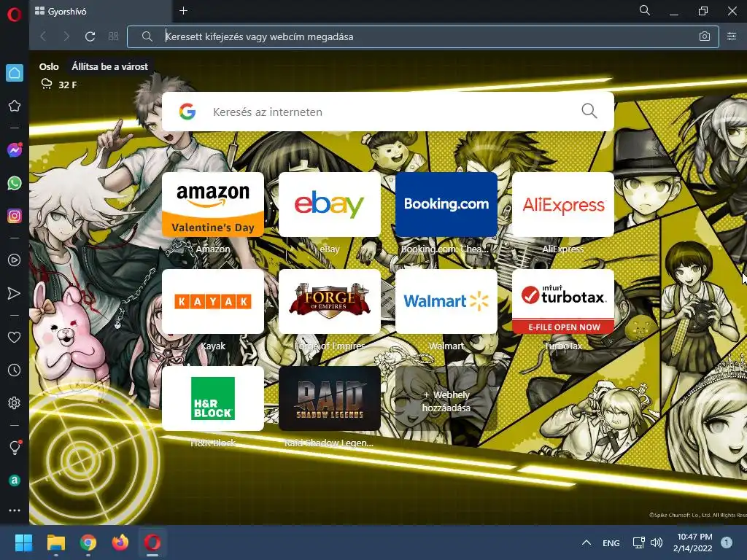The height and width of the screenshot is (560, 747).
Task: Open the Forge of Empires tile
Action: (330, 301)
